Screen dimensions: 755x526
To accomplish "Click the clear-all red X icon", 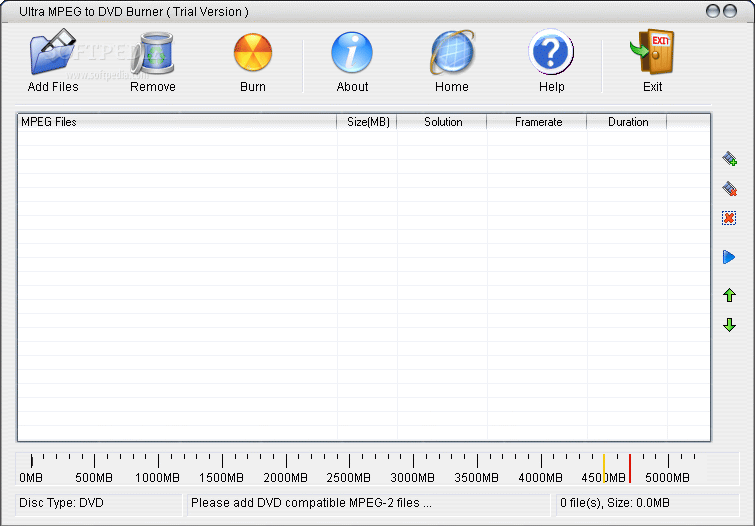I will 729,218.
